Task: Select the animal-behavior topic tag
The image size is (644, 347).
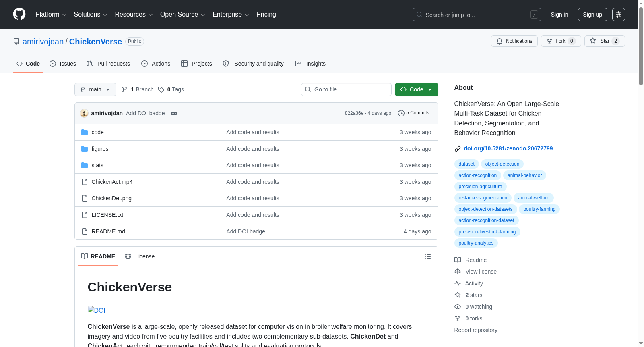Action: [x=524, y=175]
